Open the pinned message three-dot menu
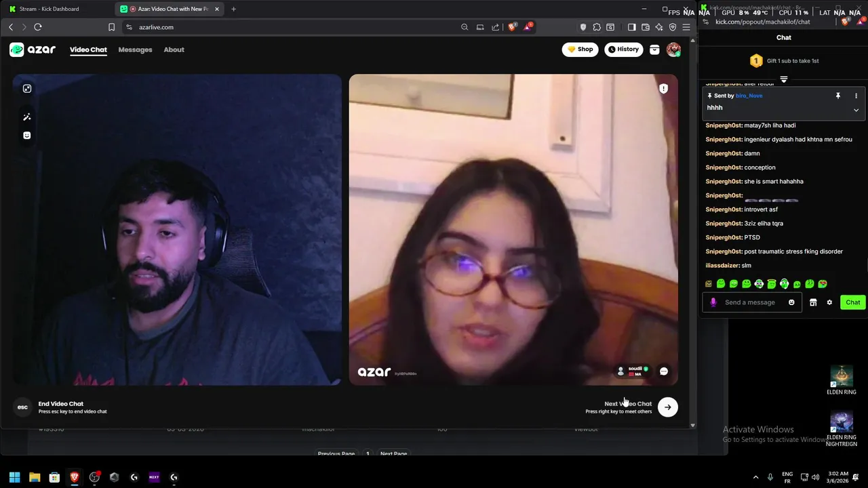This screenshot has height=488, width=868. point(856,96)
